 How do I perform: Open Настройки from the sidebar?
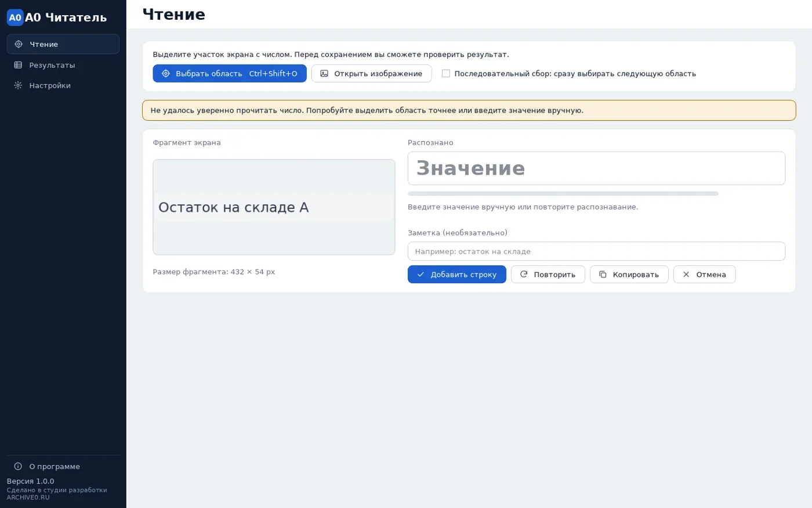pos(63,85)
